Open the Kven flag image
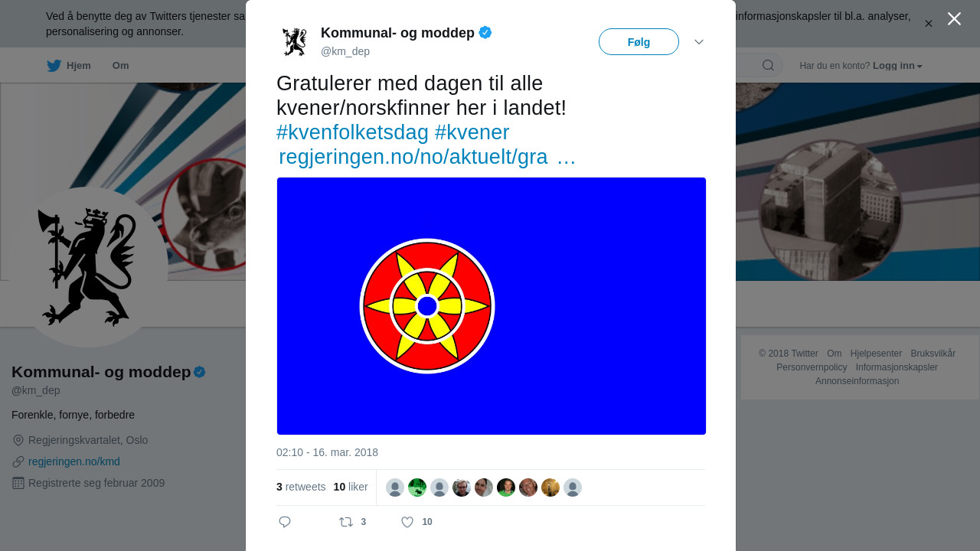Screen dimensions: 980x551 (x=492, y=306)
